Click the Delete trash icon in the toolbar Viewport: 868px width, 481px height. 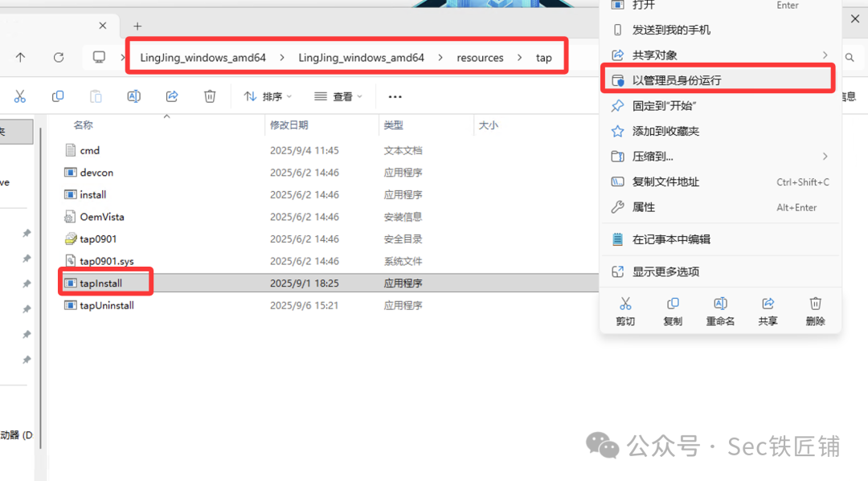pyautogui.click(x=209, y=96)
